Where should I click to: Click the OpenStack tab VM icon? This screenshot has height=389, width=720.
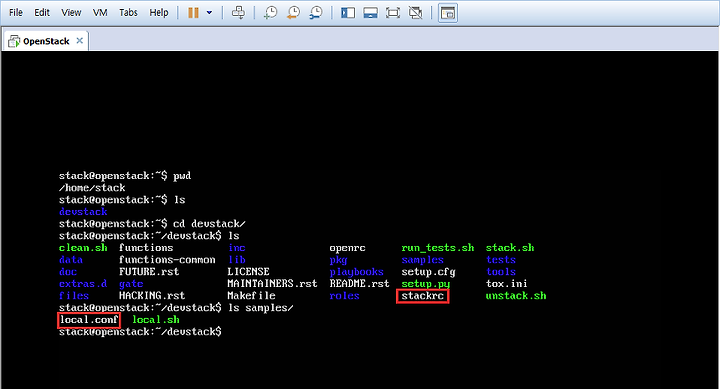pos(14,41)
